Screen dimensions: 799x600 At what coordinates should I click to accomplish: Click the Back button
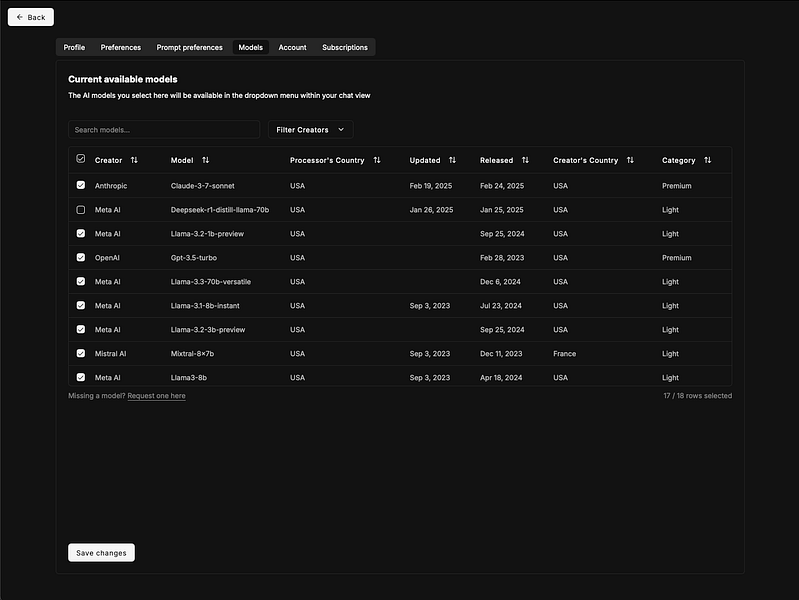tap(31, 17)
